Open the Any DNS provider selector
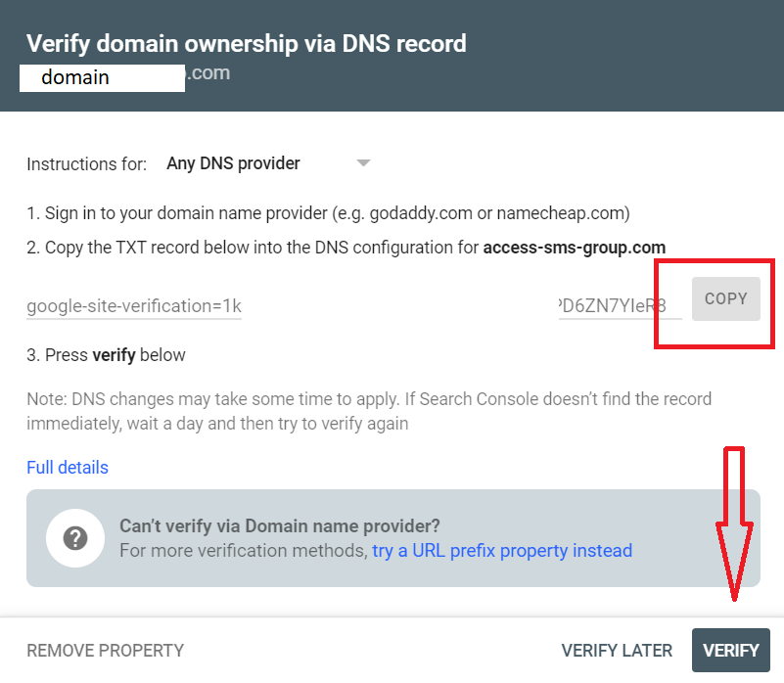The height and width of the screenshot is (683, 784). click(268, 163)
